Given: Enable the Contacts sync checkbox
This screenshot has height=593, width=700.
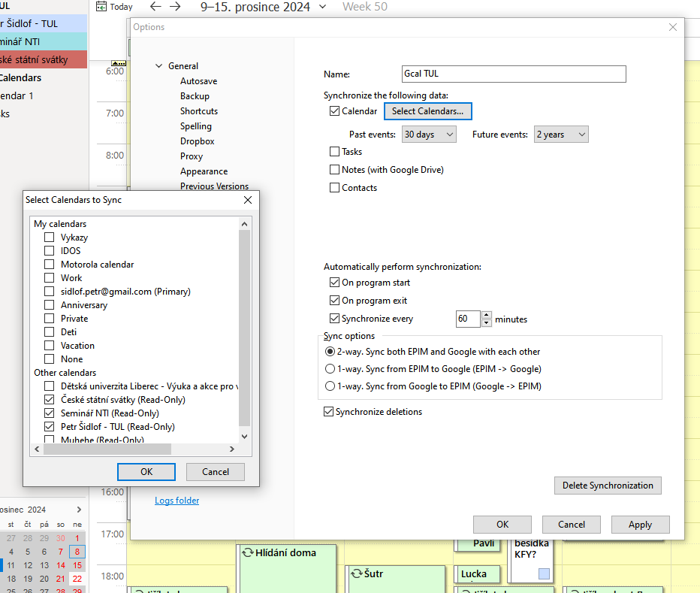Looking at the screenshot, I should point(334,188).
